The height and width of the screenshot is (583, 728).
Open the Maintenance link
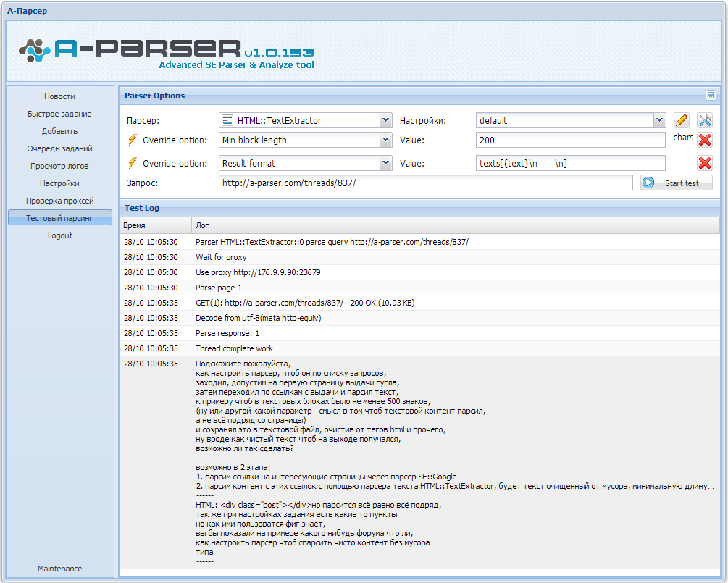[60, 569]
